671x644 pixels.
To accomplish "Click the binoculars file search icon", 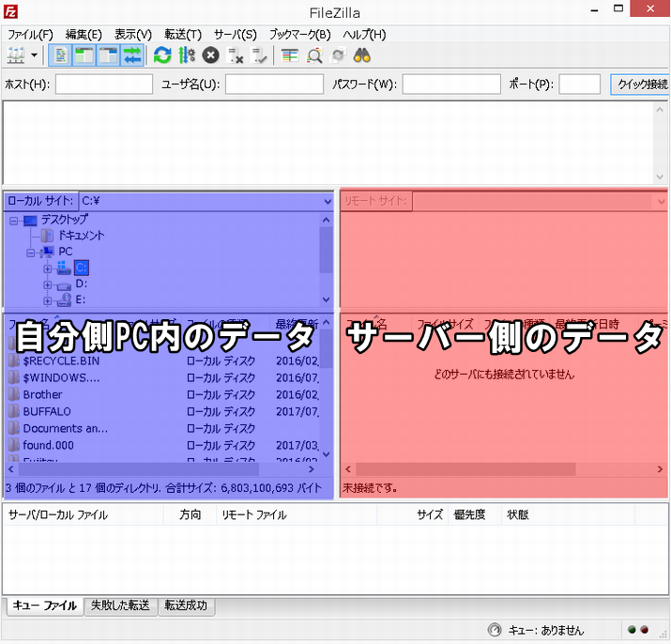I will click(362, 55).
